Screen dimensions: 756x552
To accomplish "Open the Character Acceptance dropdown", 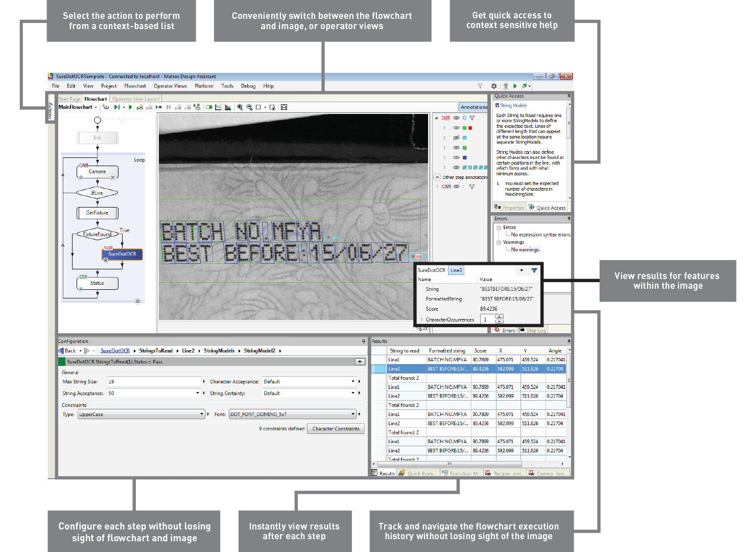I will click(x=353, y=381).
